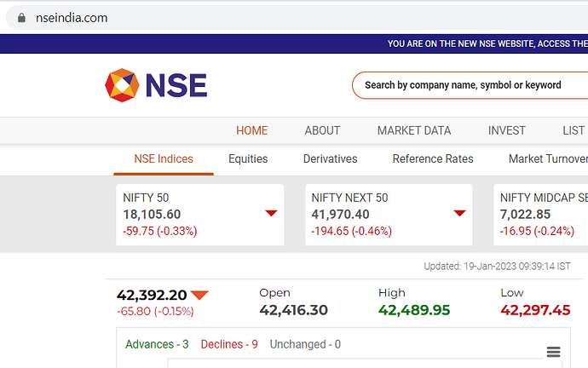Click the Advances - 3 label
The width and height of the screenshot is (588, 368).
157,344
